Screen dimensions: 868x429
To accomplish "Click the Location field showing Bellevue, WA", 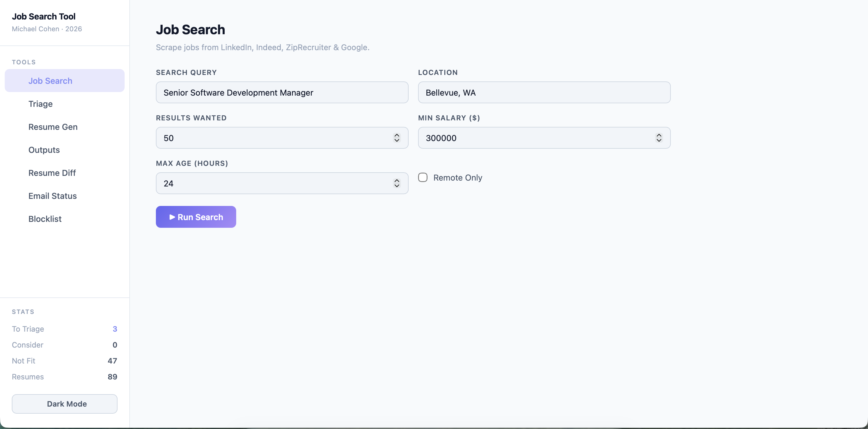I will point(544,93).
